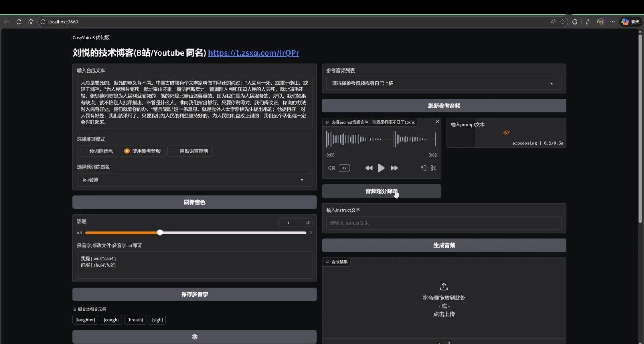The height and width of the screenshot is (344, 644).
Task: Open the t.zsxq.com blog link
Action: click(x=254, y=53)
